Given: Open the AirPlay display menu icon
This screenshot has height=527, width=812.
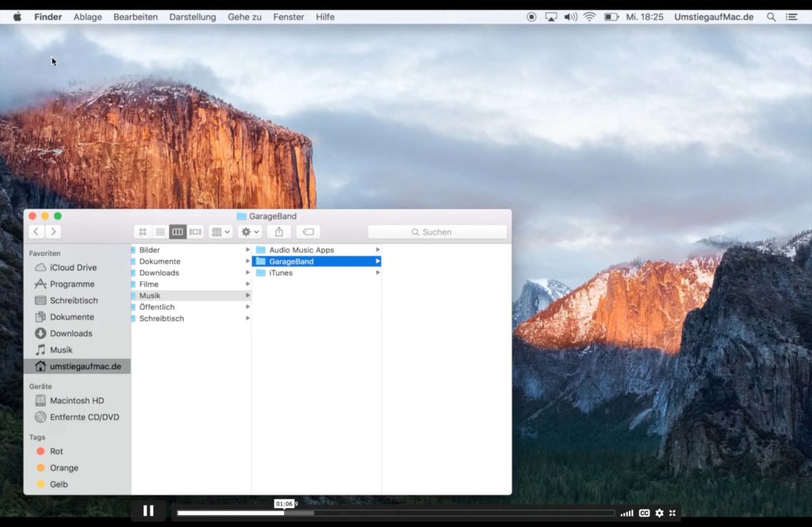Looking at the screenshot, I should click(551, 17).
